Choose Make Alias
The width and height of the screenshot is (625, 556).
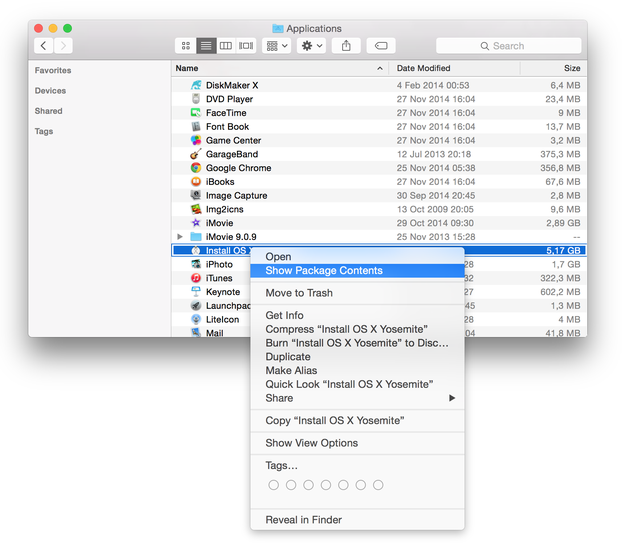[x=357, y=371]
